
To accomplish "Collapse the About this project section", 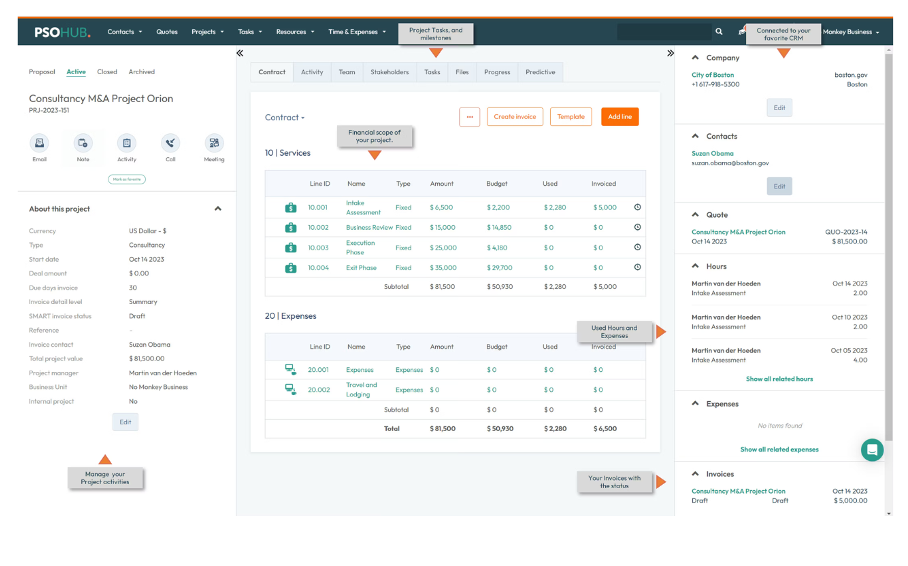I will [218, 209].
